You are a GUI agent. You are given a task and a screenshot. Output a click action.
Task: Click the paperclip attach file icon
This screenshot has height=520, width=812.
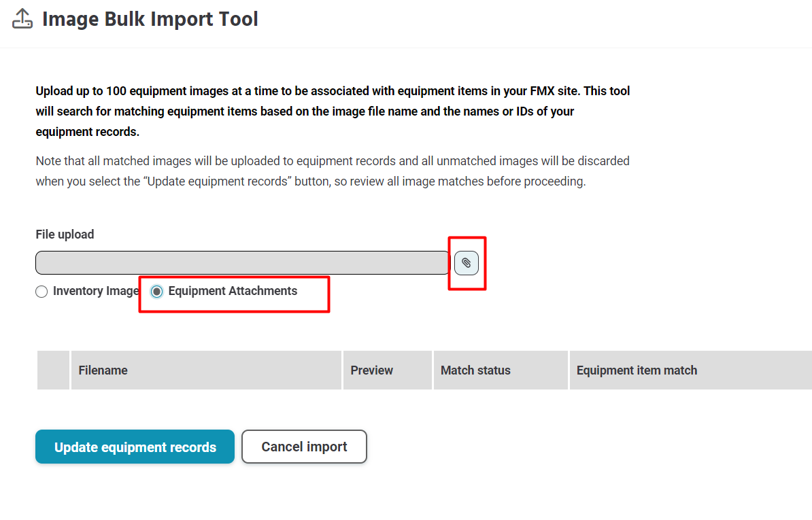coord(467,263)
